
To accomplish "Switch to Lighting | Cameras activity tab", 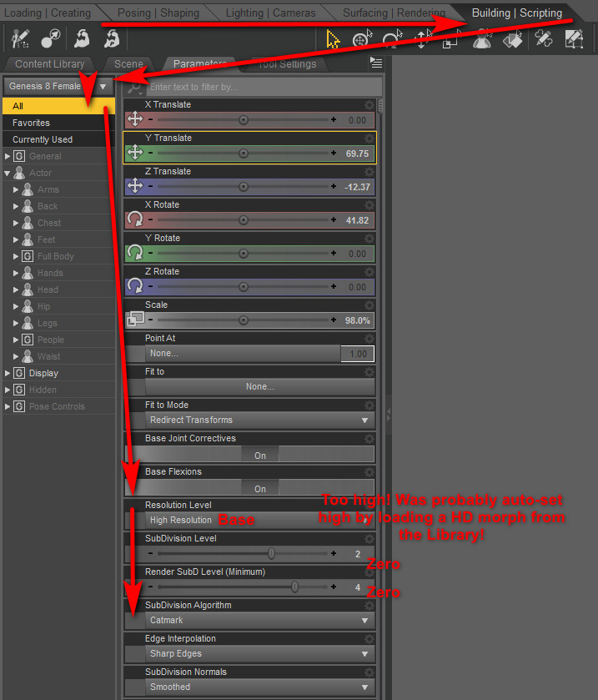I will tap(271, 13).
